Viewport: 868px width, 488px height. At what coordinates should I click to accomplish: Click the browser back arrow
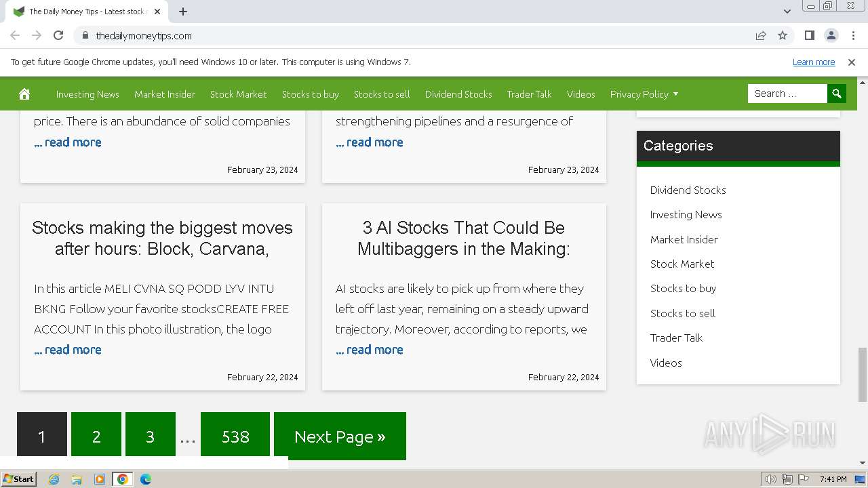click(x=15, y=35)
